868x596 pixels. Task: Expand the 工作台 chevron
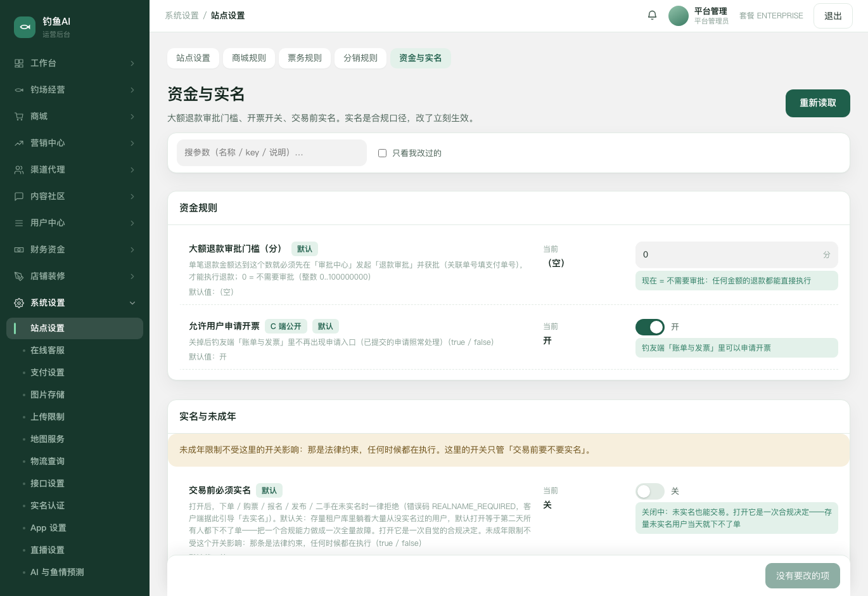tap(132, 63)
